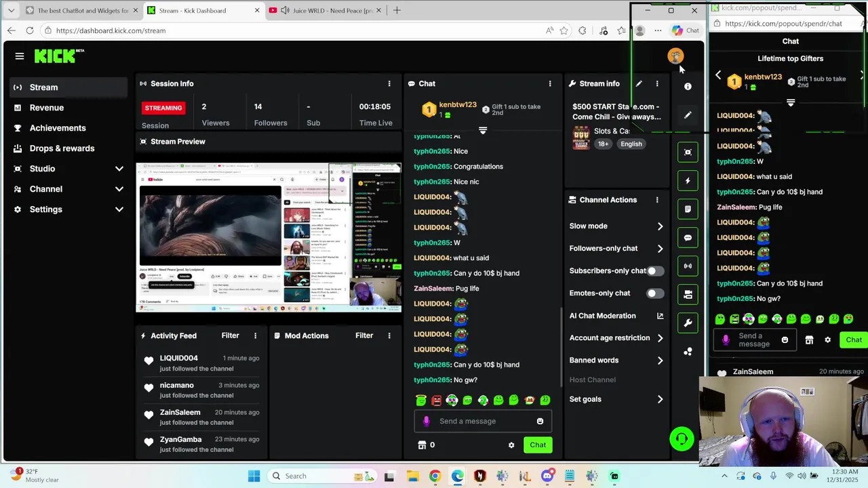Open AI Chat Moderation external link

pos(660,316)
